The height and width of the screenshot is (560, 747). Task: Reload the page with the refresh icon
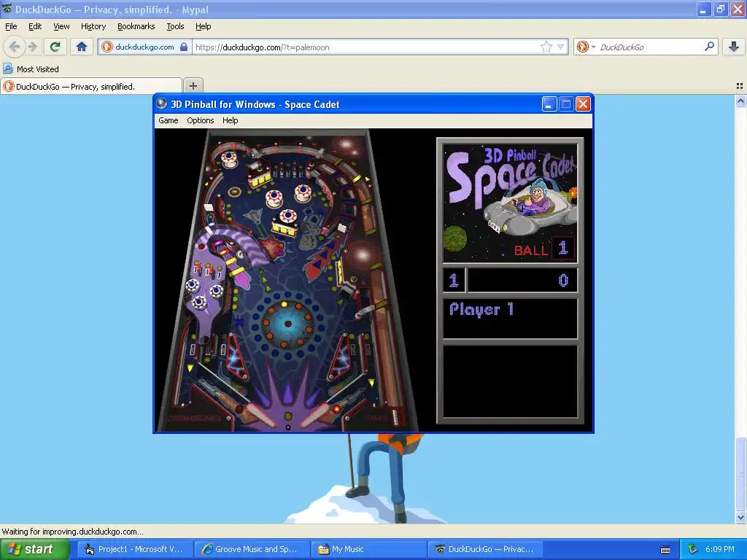coord(55,47)
